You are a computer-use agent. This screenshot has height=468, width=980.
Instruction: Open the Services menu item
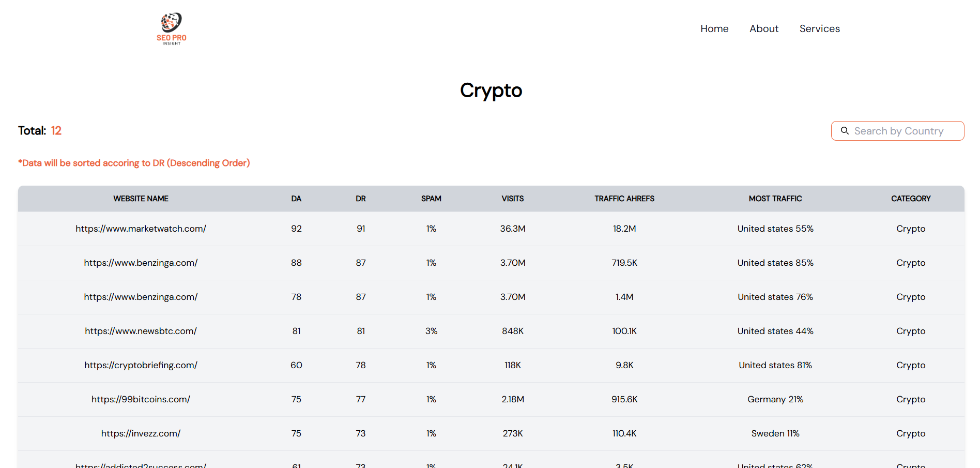pos(819,28)
